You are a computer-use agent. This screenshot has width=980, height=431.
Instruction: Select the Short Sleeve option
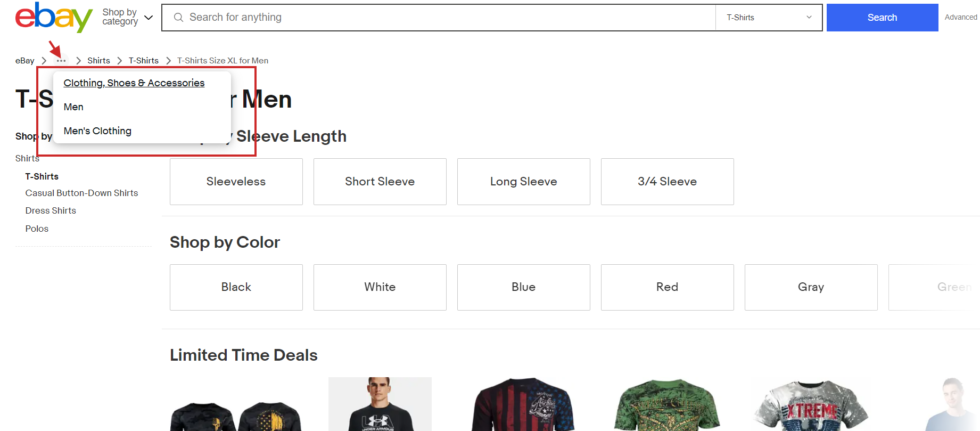coord(380,182)
